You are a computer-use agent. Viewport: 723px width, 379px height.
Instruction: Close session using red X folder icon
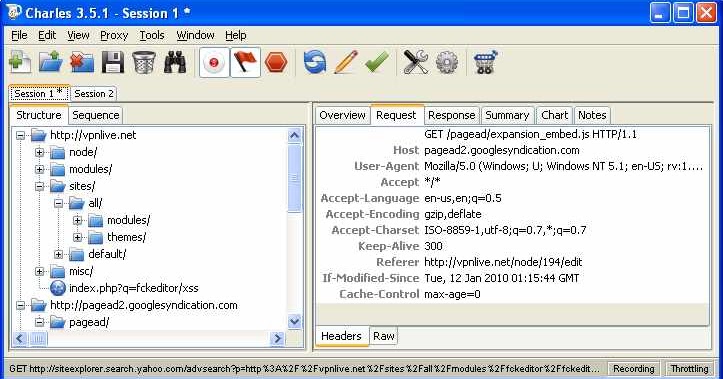pyautogui.click(x=82, y=62)
